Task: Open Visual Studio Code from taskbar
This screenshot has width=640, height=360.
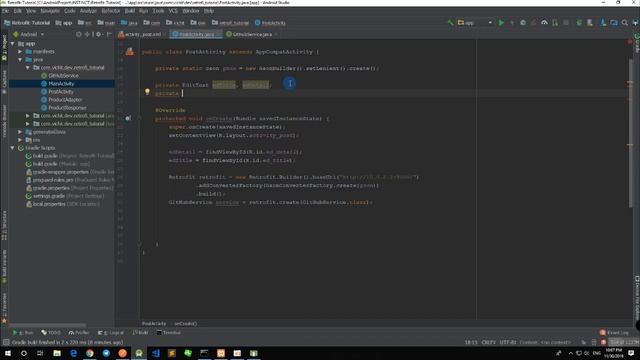Action: 156,353
